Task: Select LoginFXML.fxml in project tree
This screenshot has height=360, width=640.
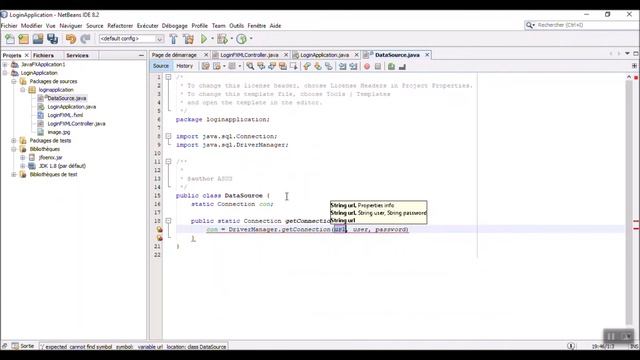Action: tap(65, 115)
